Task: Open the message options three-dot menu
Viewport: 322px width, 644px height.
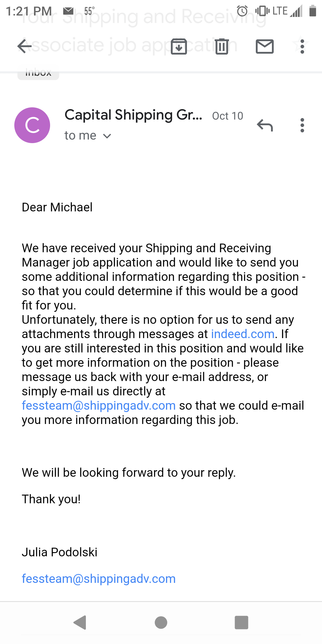Action: tap(302, 125)
